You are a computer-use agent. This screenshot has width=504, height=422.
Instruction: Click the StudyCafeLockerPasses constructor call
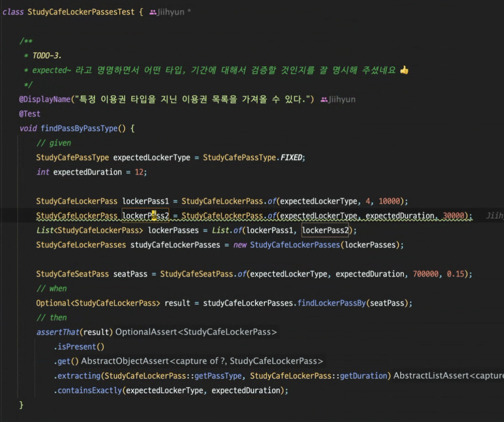click(x=295, y=245)
